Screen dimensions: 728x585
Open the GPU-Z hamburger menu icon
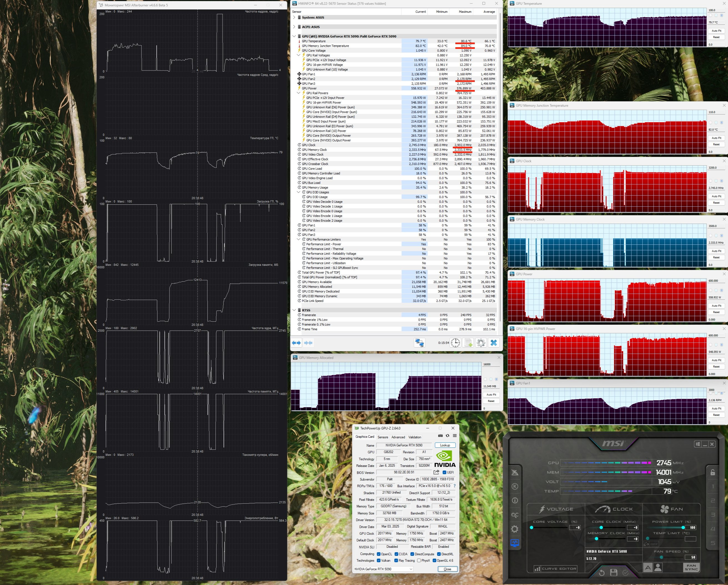point(455,436)
